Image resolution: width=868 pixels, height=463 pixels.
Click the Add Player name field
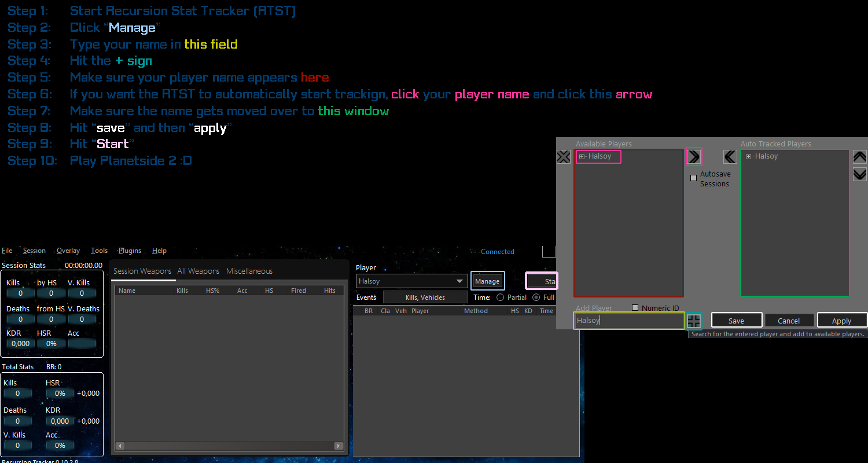click(x=628, y=321)
